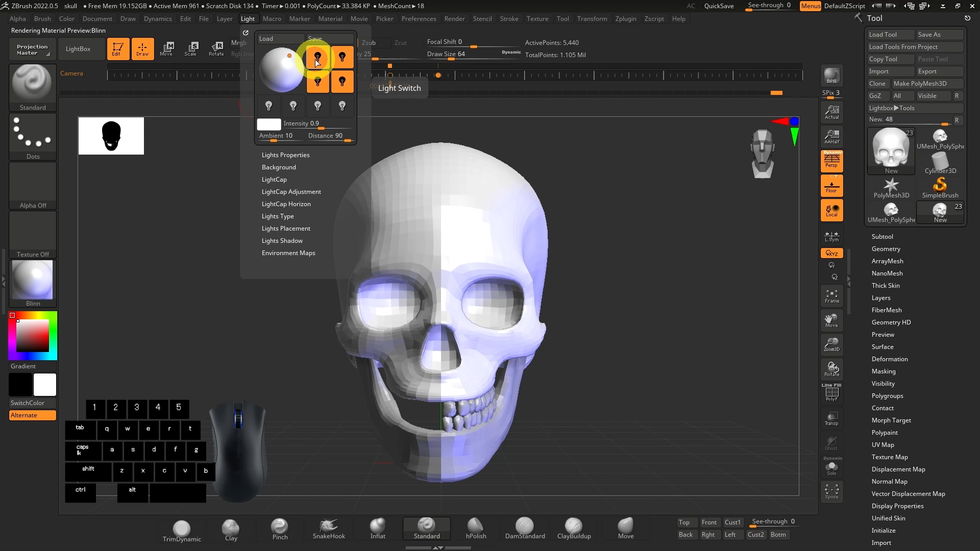Image resolution: width=980 pixels, height=551 pixels.
Task: Toggle the Persp perspective button
Action: 831,161
